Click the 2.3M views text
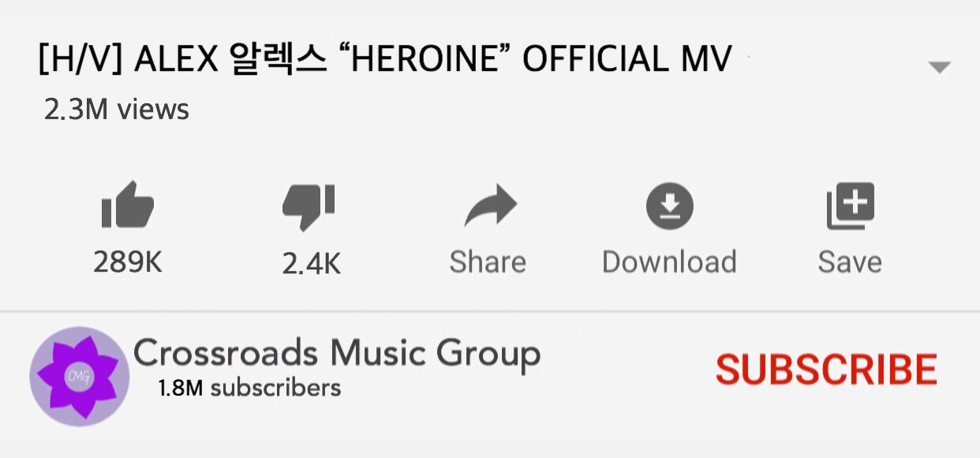This screenshot has height=458, width=980. pyautogui.click(x=117, y=110)
